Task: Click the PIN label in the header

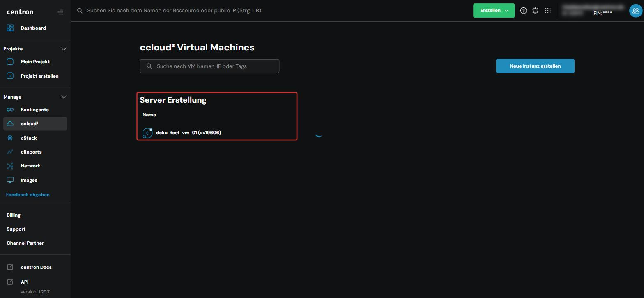Action: (603, 13)
